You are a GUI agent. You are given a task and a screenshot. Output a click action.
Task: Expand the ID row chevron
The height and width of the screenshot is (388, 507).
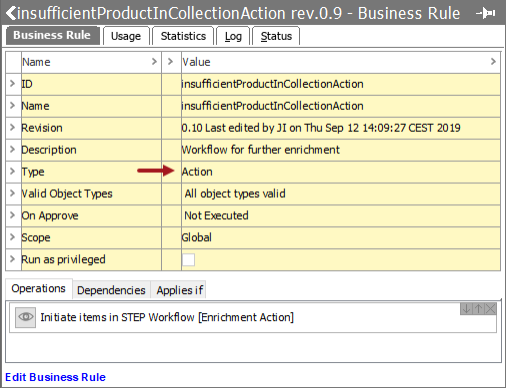(x=12, y=83)
